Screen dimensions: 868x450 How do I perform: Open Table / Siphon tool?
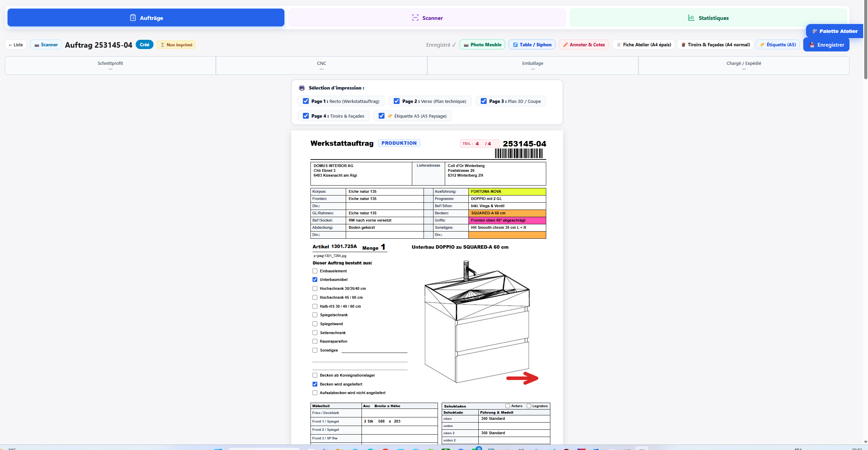click(532, 45)
